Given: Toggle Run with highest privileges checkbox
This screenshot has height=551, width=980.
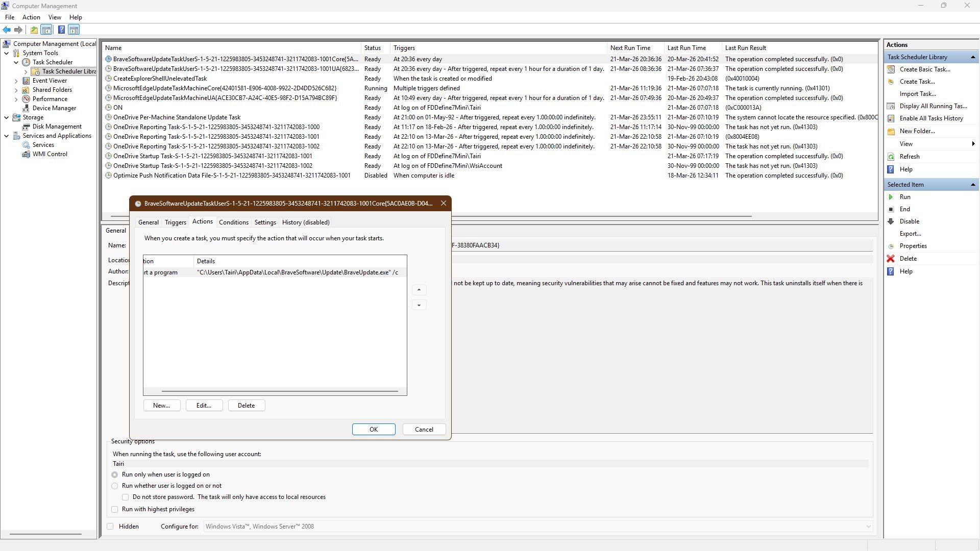Looking at the screenshot, I should [x=115, y=509].
